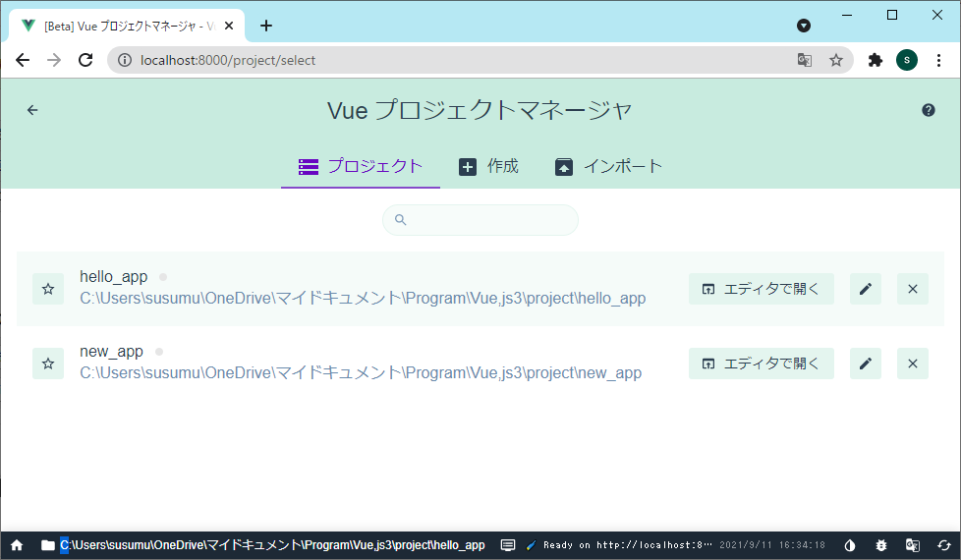Viewport: 961px width, 560px height.
Task: Open the 作成 tab
Action: (488, 166)
